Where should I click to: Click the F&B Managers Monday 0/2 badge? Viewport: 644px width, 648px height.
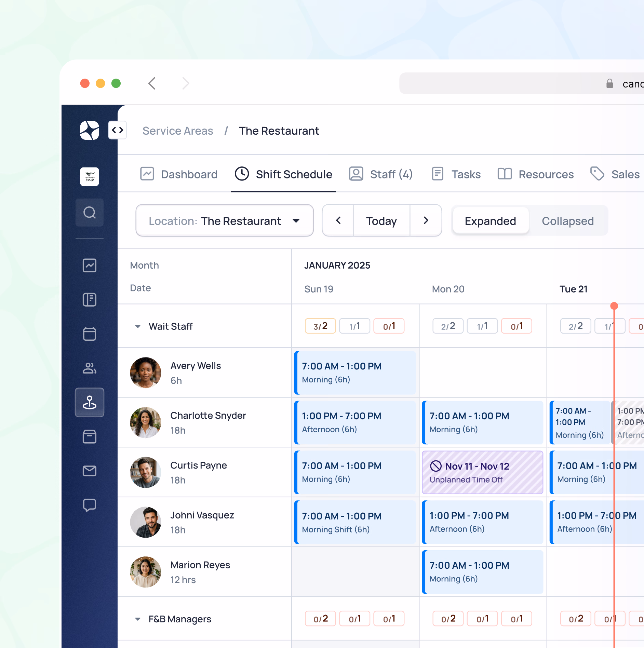[x=448, y=619]
